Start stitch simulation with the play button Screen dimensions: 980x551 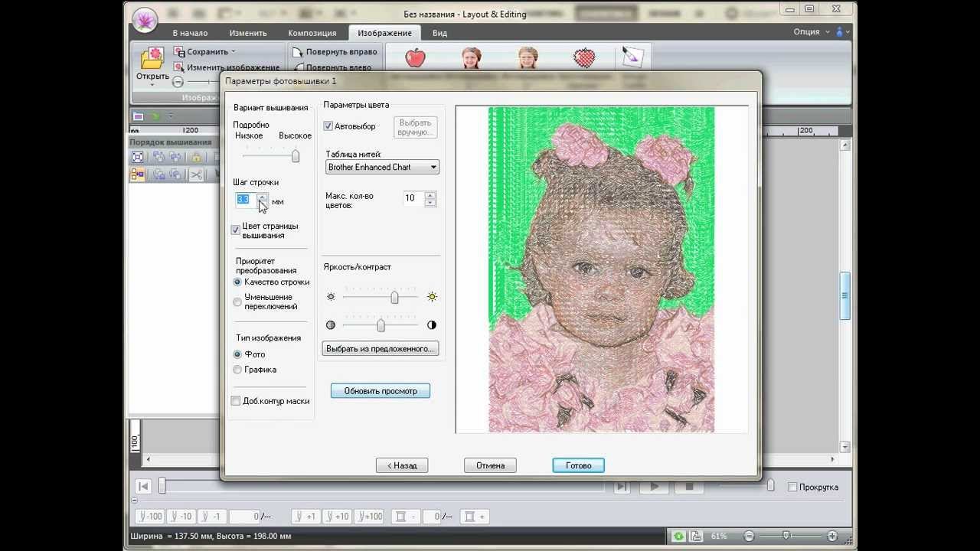pyautogui.click(x=654, y=487)
